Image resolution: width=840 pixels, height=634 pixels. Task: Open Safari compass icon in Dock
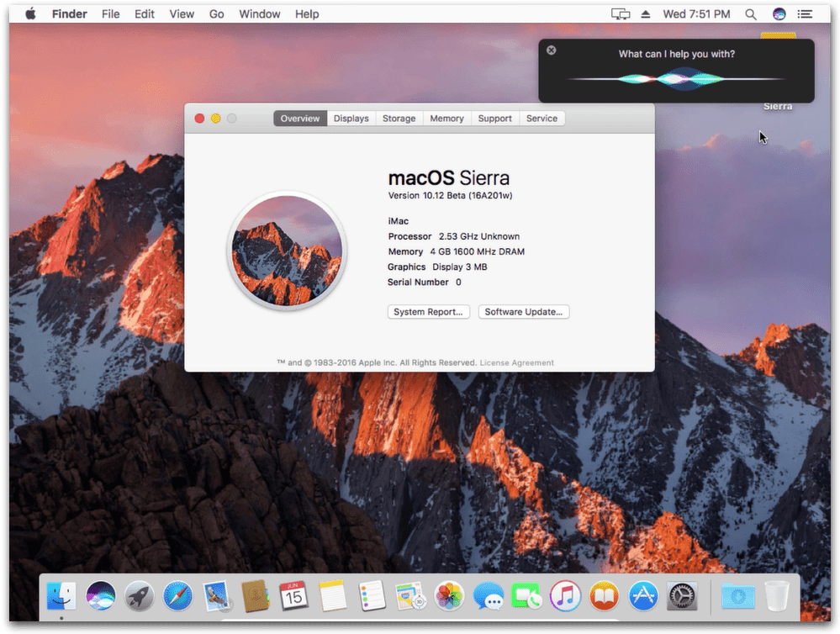[x=178, y=596]
